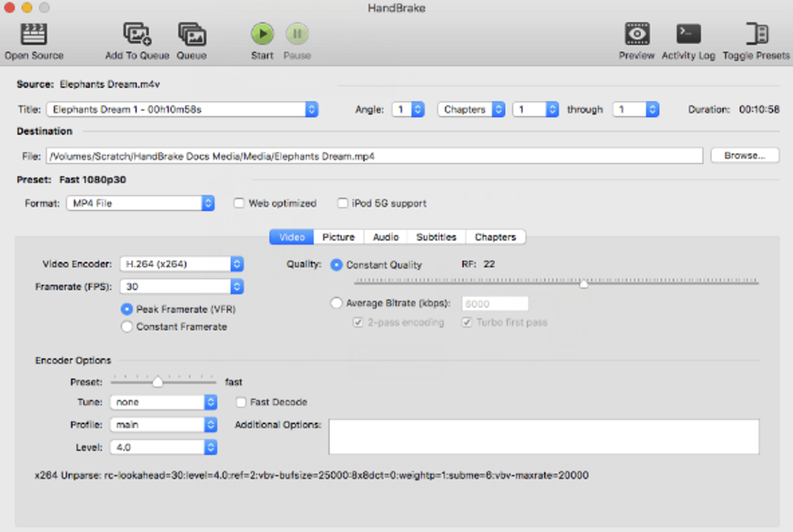Select the Constant Quality radio button
793x532 pixels.
click(x=336, y=265)
